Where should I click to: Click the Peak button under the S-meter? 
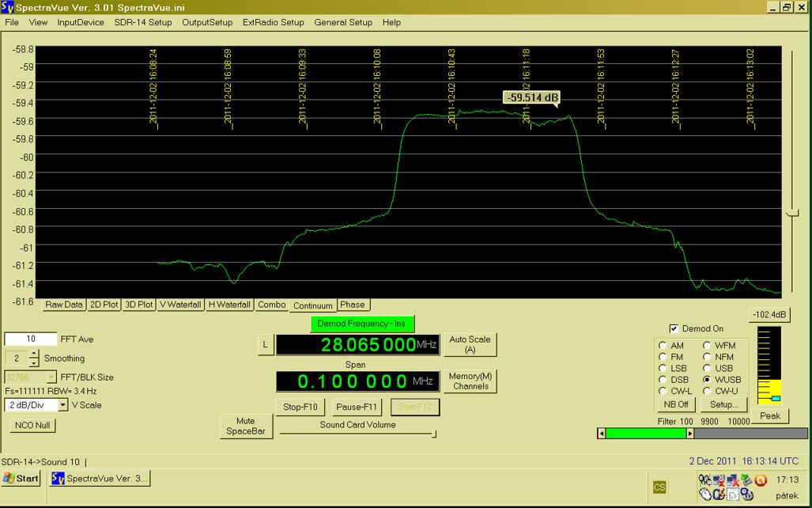770,415
